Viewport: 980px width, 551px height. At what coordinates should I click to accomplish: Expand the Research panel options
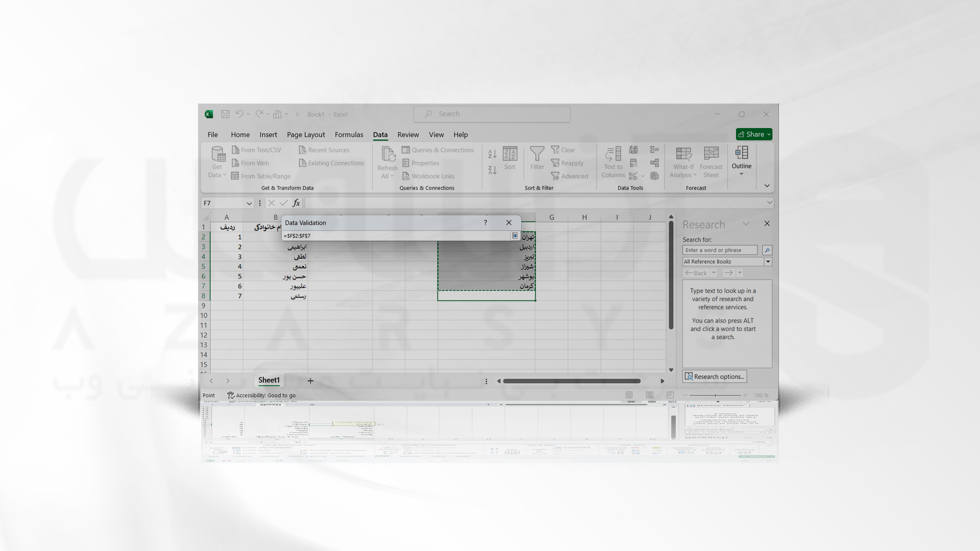click(715, 376)
